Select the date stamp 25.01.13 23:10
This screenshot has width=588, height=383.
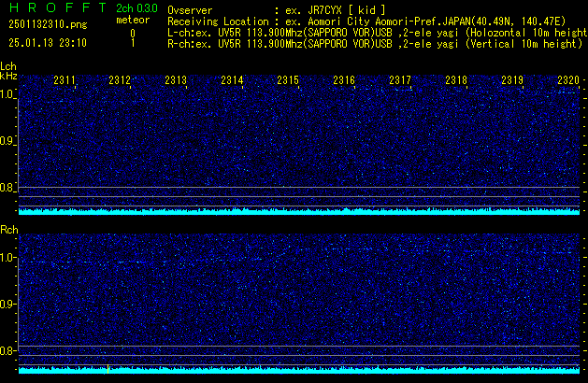click(48, 43)
